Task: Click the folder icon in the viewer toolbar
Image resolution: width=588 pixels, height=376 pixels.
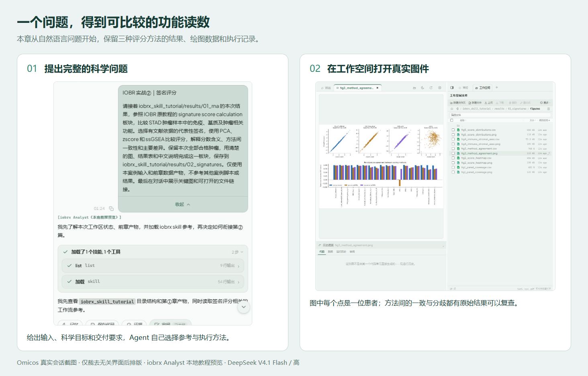Action: pos(414,88)
